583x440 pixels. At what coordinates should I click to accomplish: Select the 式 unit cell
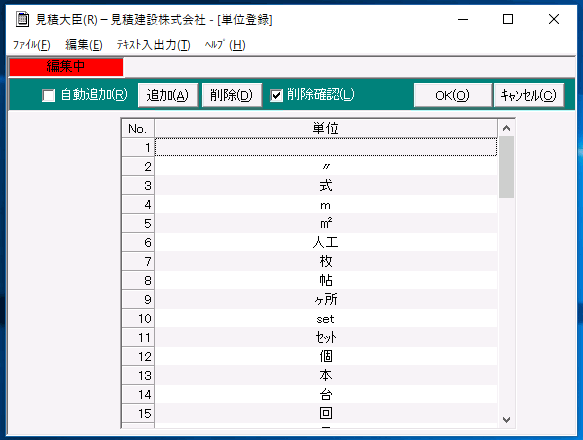(326, 185)
